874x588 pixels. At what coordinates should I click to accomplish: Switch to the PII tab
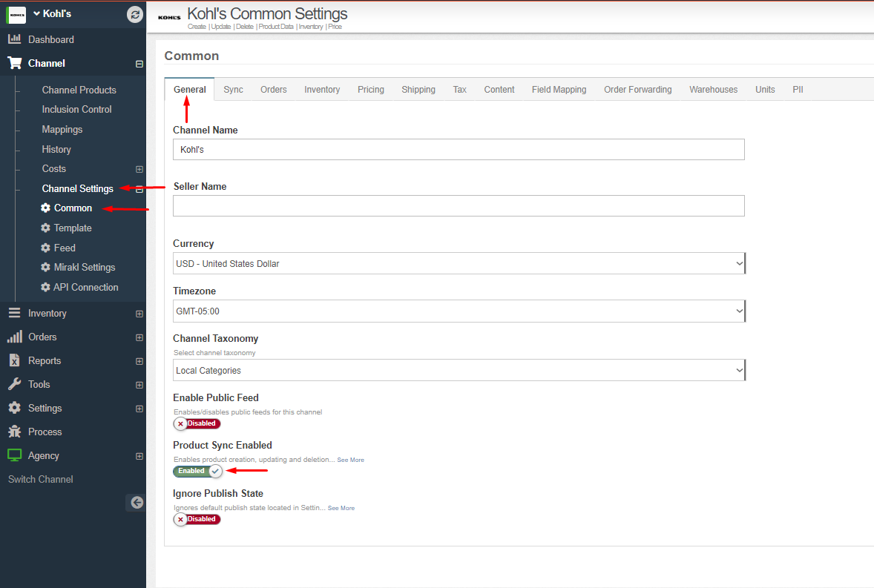(x=798, y=90)
